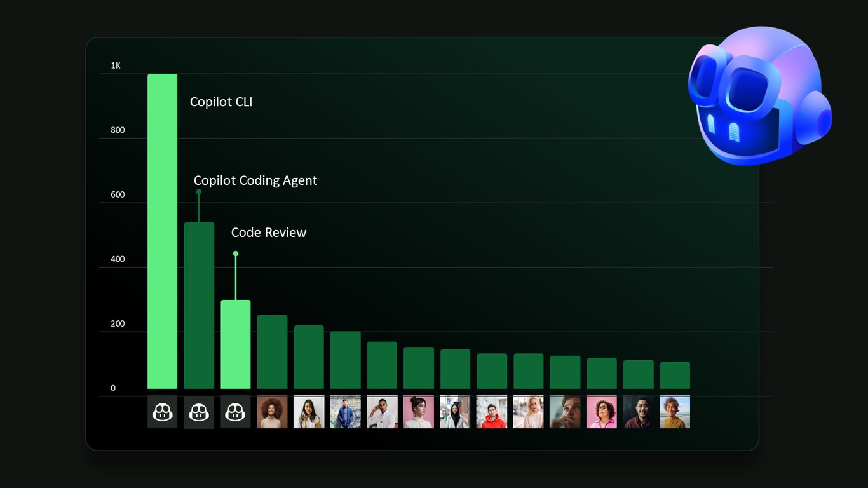Click the dot marker above the Code Review bar
The width and height of the screenshot is (868, 488).
pos(236,254)
